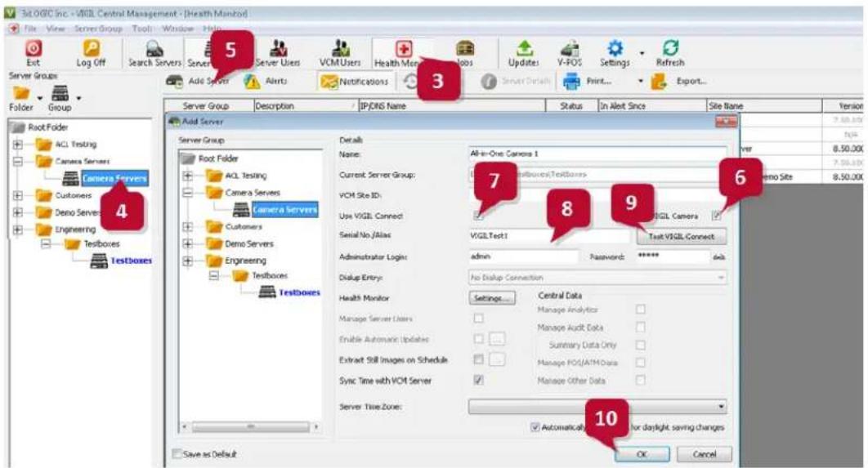
Task: Open the File menu
Action: (x=30, y=29)
